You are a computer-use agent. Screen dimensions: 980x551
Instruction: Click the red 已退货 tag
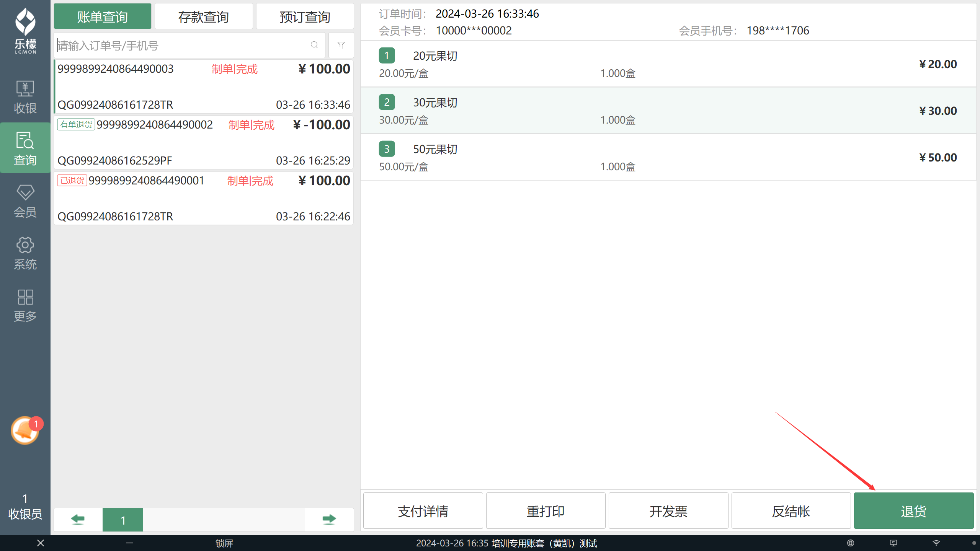[72, 180]
